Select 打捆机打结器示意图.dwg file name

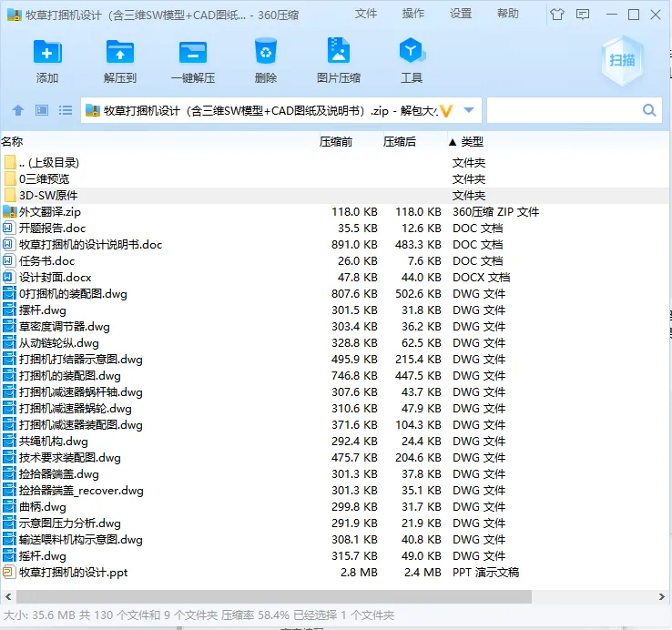pos(80,359)
